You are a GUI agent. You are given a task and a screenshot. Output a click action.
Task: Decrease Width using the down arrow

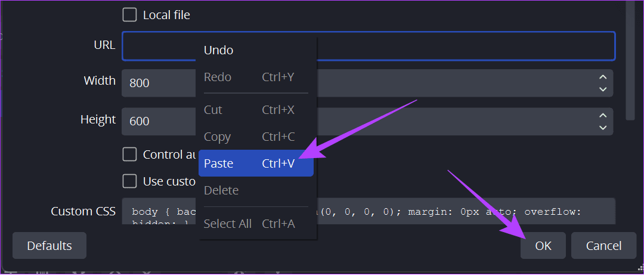click(x=602, y=89)
